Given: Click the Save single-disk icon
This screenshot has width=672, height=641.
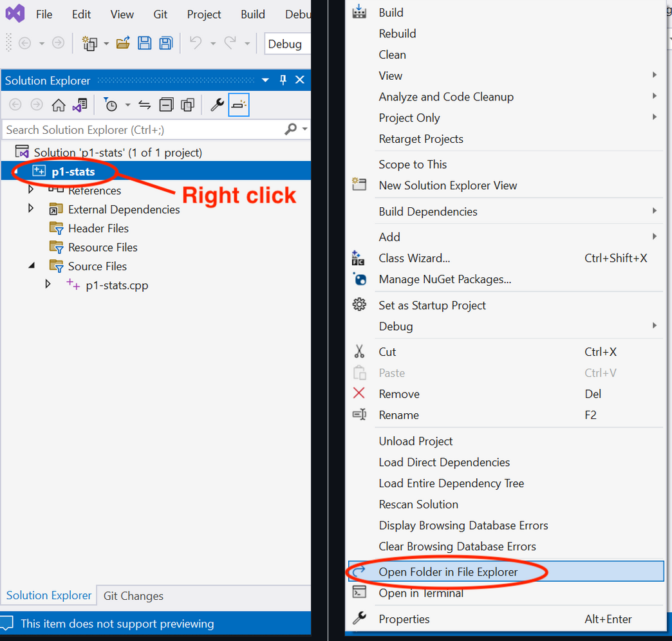Looking at the screenshot, I should click(x=144, y=43).
